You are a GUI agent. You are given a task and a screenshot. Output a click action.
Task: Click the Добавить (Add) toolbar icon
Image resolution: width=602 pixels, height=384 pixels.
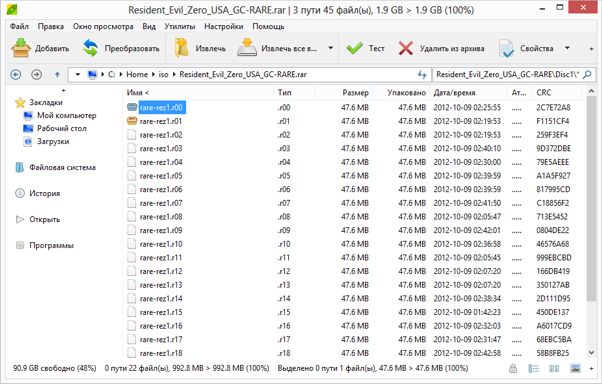pyautogui.click(x=21, y=48)
